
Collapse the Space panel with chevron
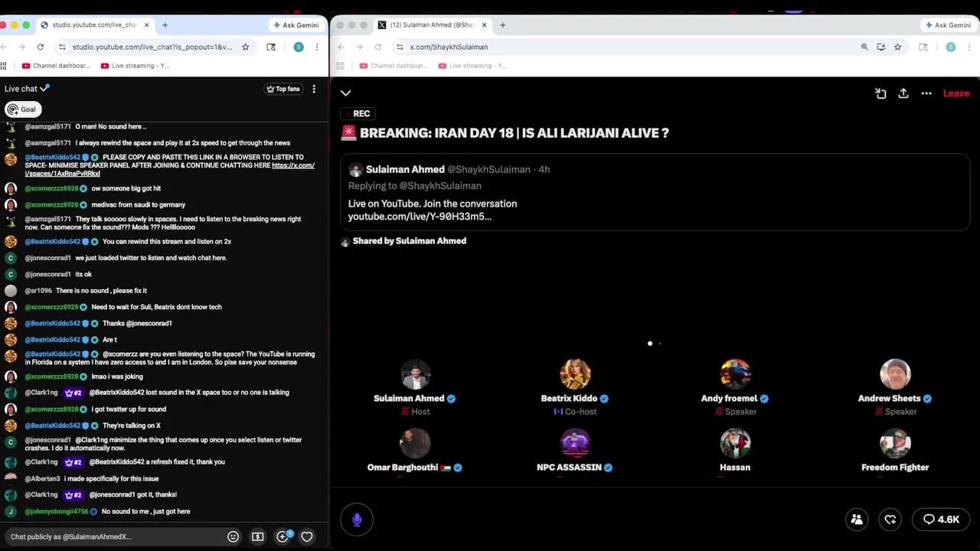pos(345,93)
